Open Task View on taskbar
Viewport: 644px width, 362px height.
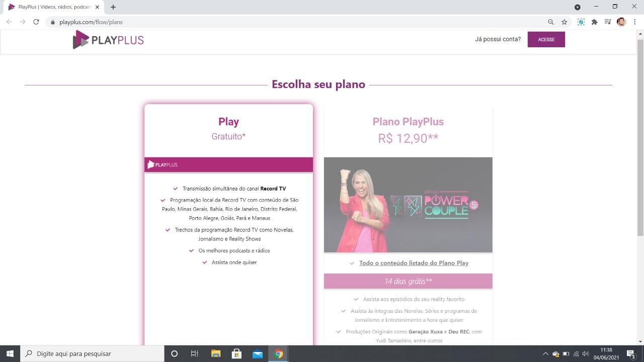click(195, 353)
